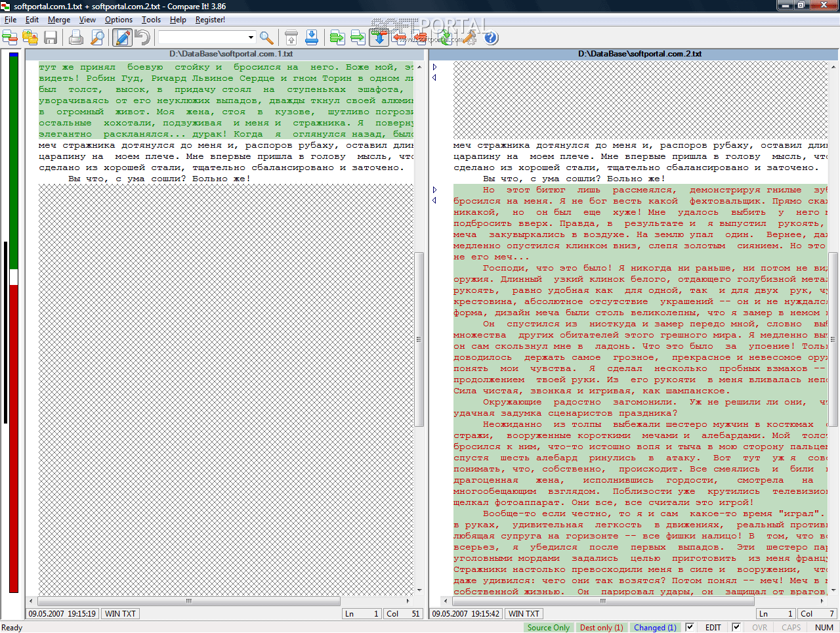Open the File menu

click(10, 20)
